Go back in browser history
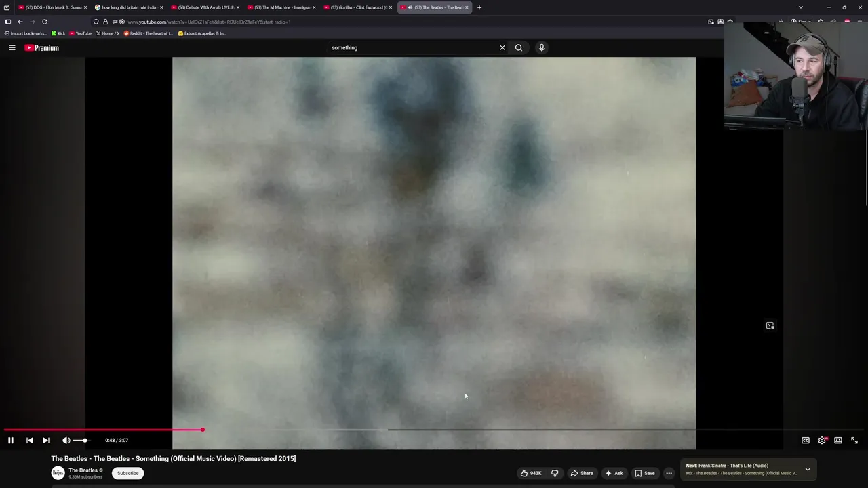This screenshot has height=488, width=868. (x=20, y=22)
